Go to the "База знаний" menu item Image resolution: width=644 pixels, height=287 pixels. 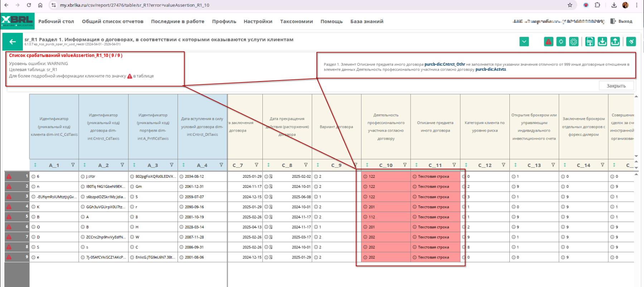click(x=367, y=21)
